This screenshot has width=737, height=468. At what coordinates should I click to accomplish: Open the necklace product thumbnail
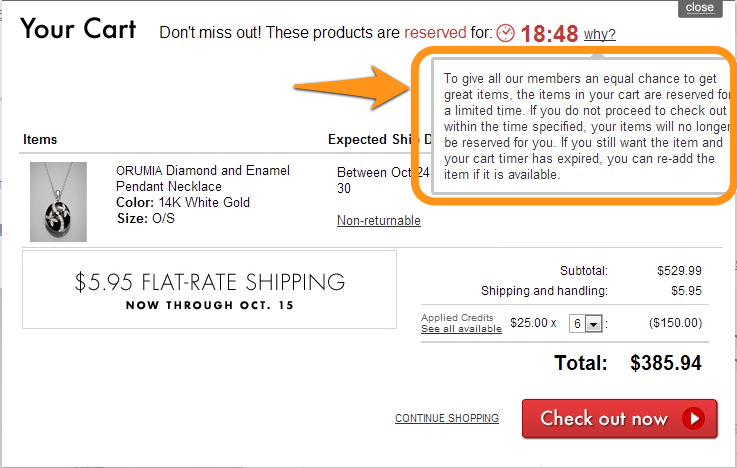tap(58, 202)
